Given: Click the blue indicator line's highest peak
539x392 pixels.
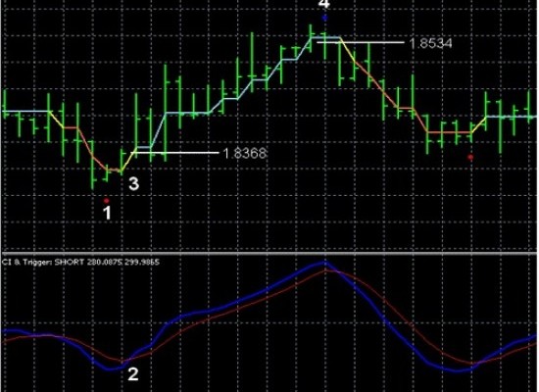Looking at the screenshot, I should [x=324, y=264].
